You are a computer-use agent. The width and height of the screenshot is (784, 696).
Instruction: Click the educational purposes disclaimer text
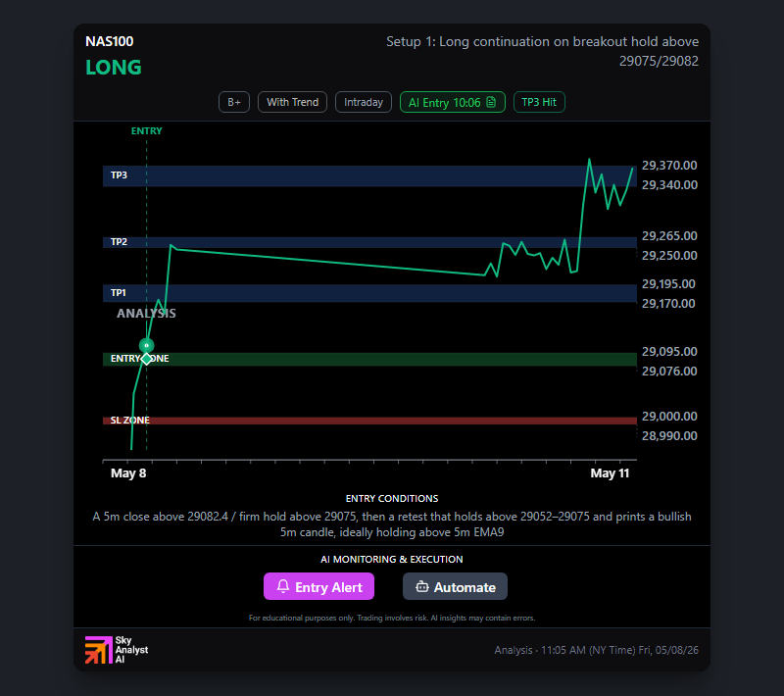(x=392, y=618)
